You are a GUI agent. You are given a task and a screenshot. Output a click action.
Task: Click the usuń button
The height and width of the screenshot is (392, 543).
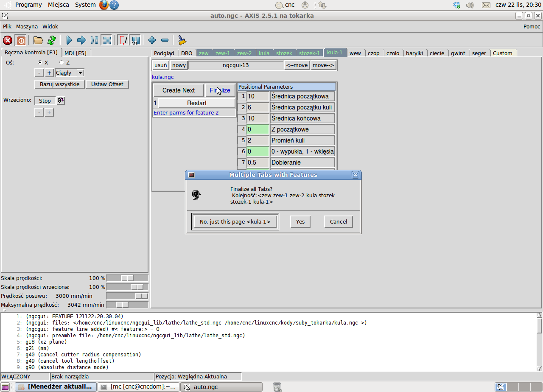(x=161, y=65)
